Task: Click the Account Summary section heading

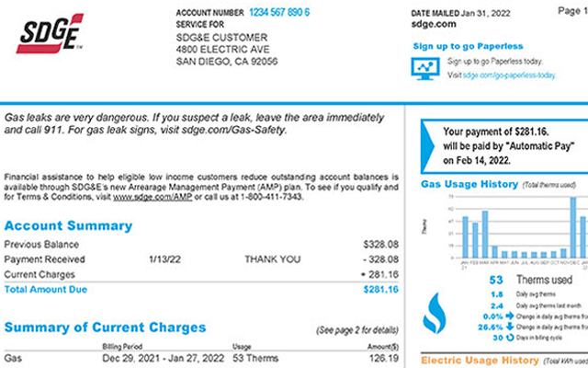Action: tap(68, 225)
